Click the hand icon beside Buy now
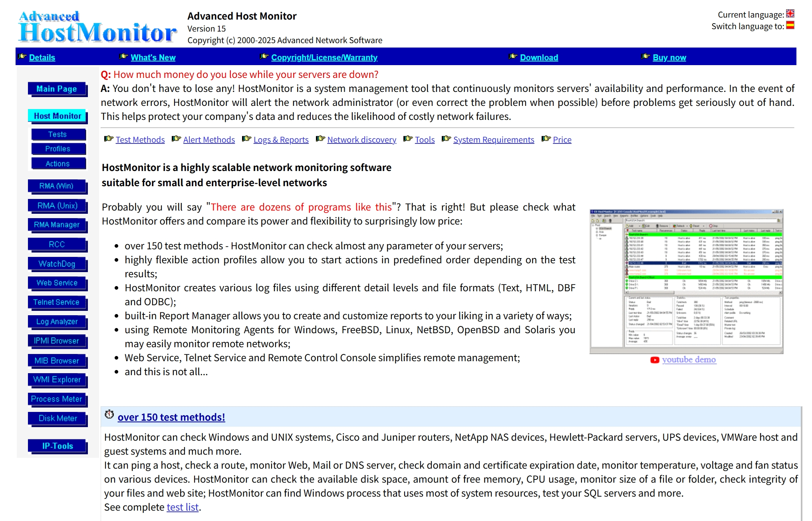 645,57
